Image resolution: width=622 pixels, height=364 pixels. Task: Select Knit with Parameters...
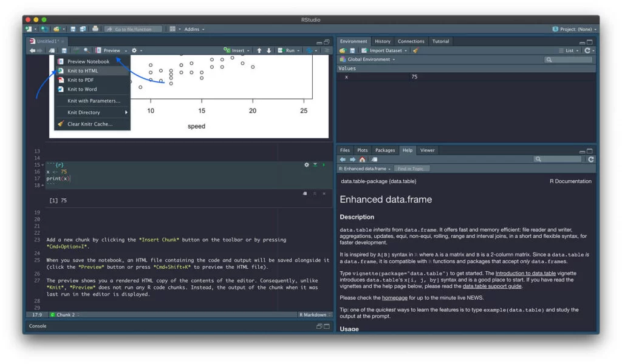[94, 101]
